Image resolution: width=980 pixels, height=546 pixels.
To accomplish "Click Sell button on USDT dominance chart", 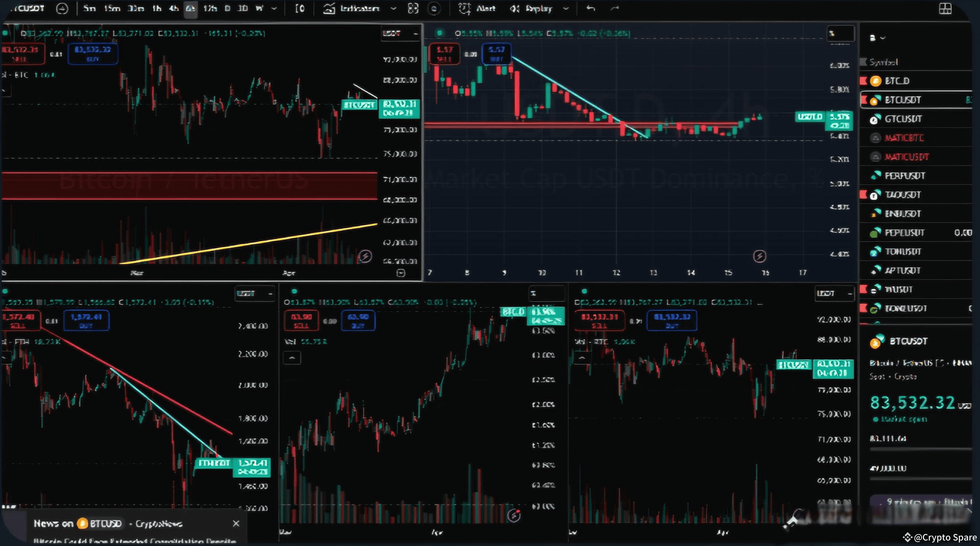I will [444, 54].
